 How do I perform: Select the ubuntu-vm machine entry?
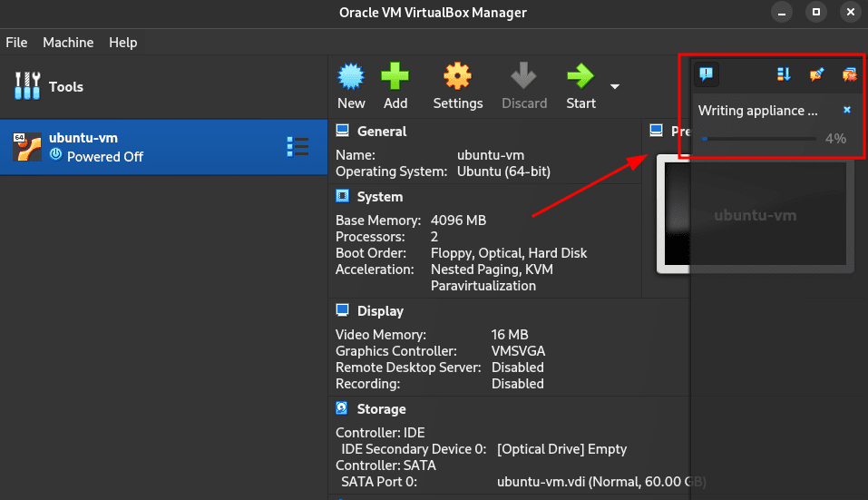(x=164, y=147)
